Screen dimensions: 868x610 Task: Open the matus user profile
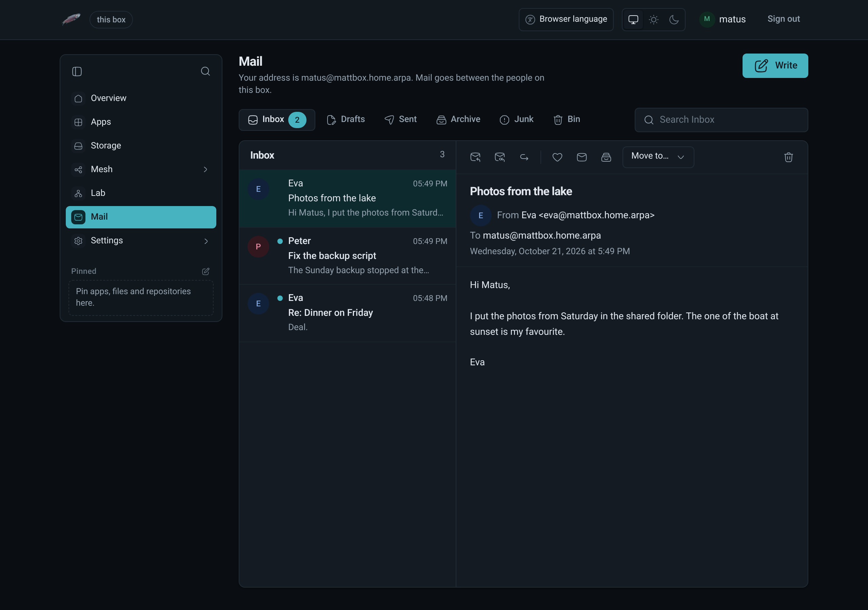723,19
